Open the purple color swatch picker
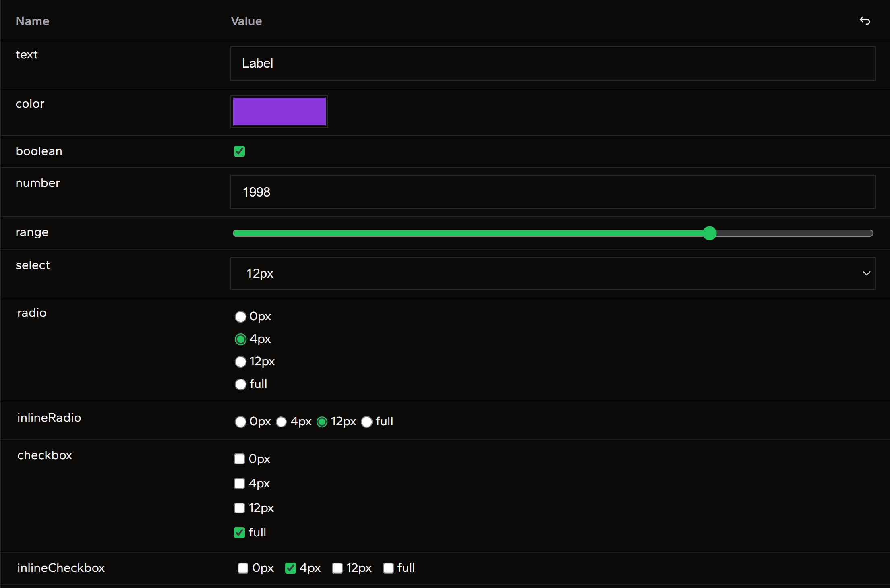The image size is (890, 588). coord(279,112)
